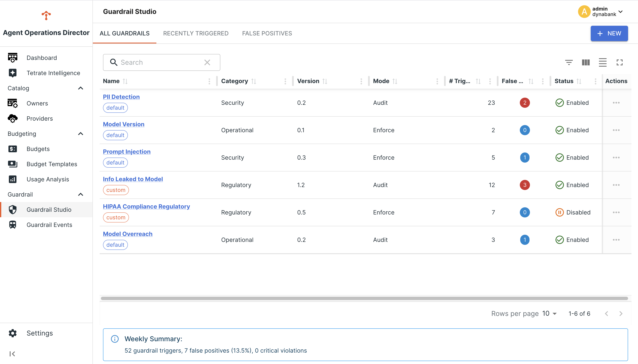Open the Prompt Injection guardrail link

pos(127,151)
